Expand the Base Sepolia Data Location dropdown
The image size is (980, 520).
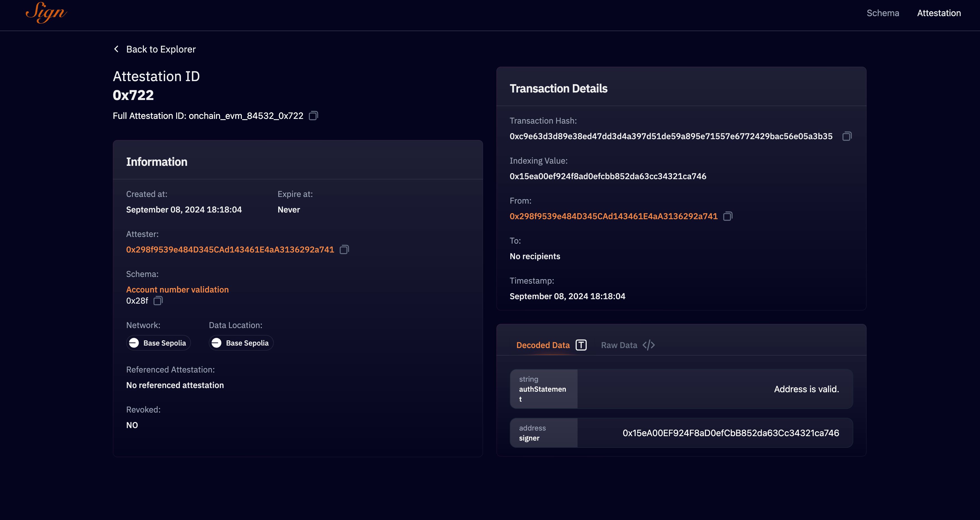[x=240, y=342]
